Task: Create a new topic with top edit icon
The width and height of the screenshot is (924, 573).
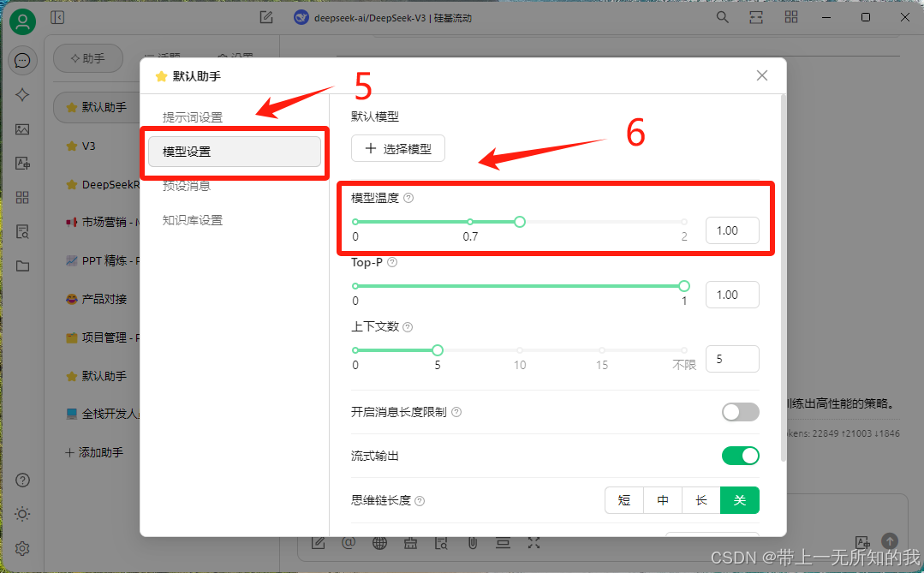Action: coord(266,18)
